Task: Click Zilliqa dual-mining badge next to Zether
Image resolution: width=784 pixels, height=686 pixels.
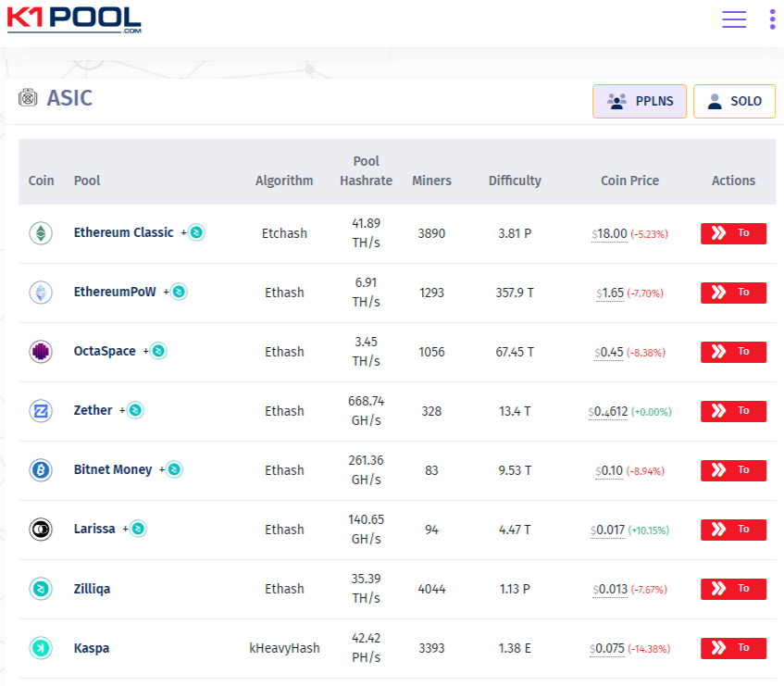Action: 135,410
